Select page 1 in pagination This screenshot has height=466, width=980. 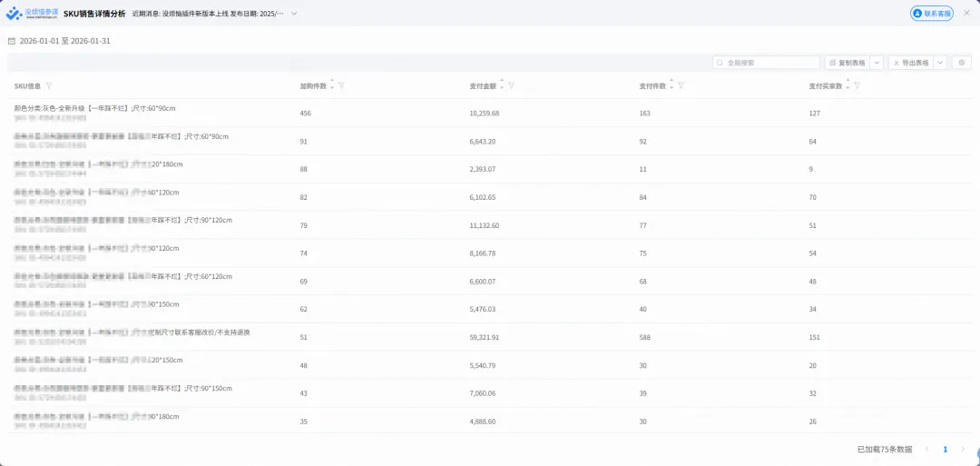pos(945,449)
